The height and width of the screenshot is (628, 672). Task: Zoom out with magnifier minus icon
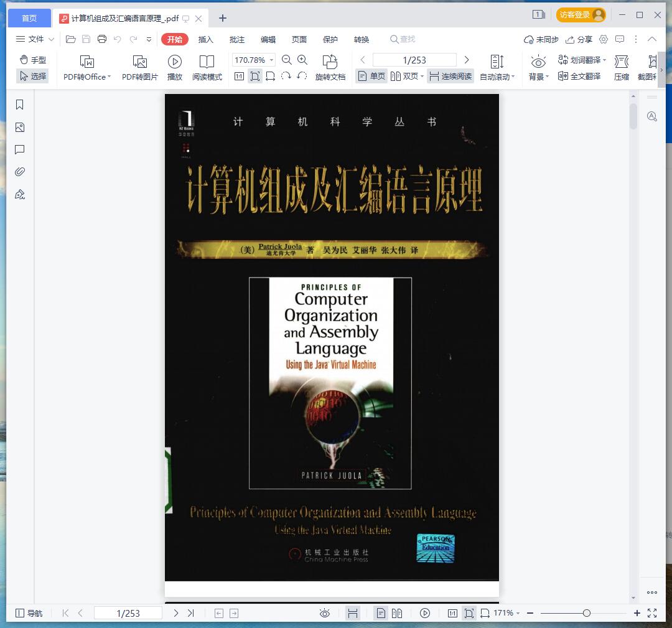[287, 60]
